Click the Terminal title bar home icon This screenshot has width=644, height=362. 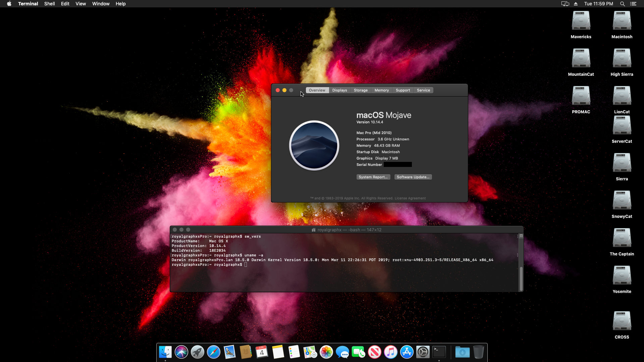314,230
